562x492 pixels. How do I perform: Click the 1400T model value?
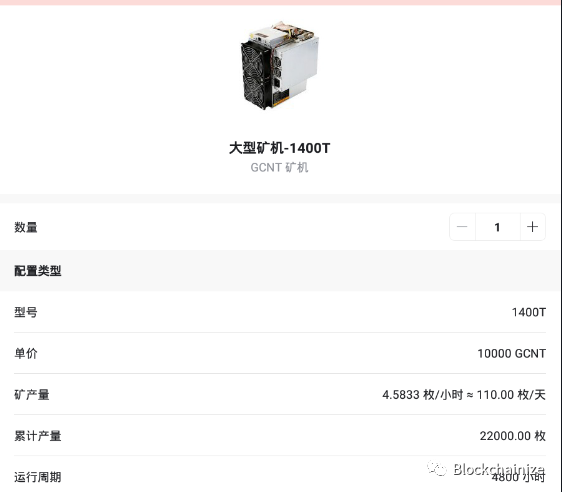click(x=529, y=312)
